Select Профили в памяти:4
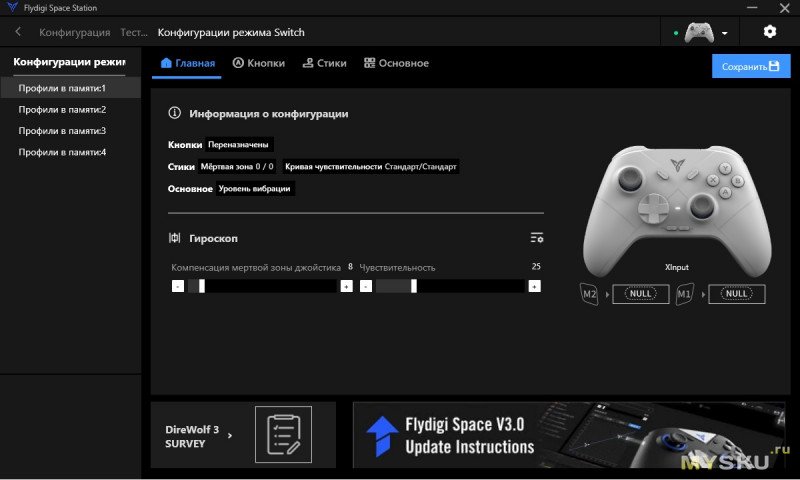The image size is (800, 480). tap(70, 152)
